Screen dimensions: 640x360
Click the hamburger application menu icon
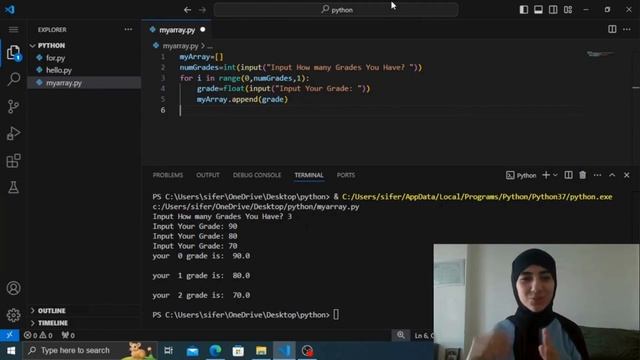13,30
